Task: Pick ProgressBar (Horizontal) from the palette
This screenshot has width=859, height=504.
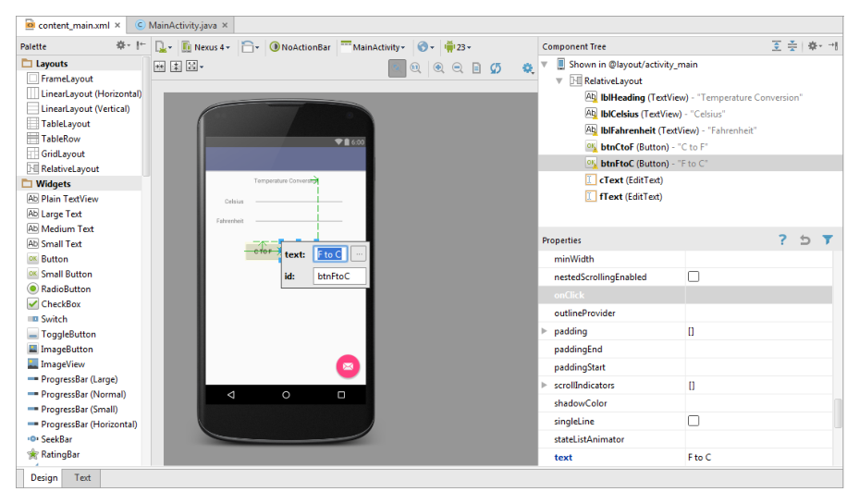Action: (82, 424)
